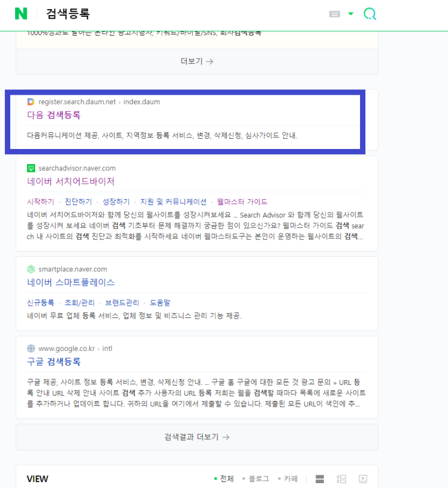Click the VIEW section heading

point(37,479)
